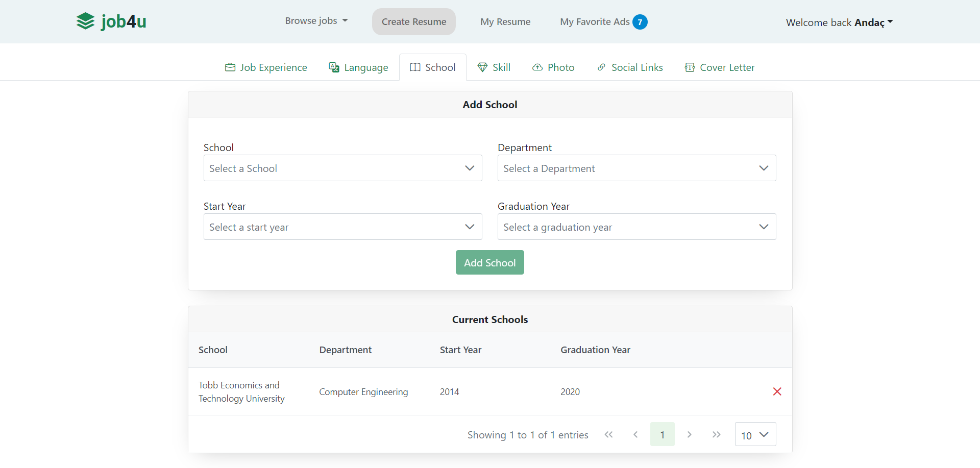
Task: Open My Resume link
Action: pos(505,21)
